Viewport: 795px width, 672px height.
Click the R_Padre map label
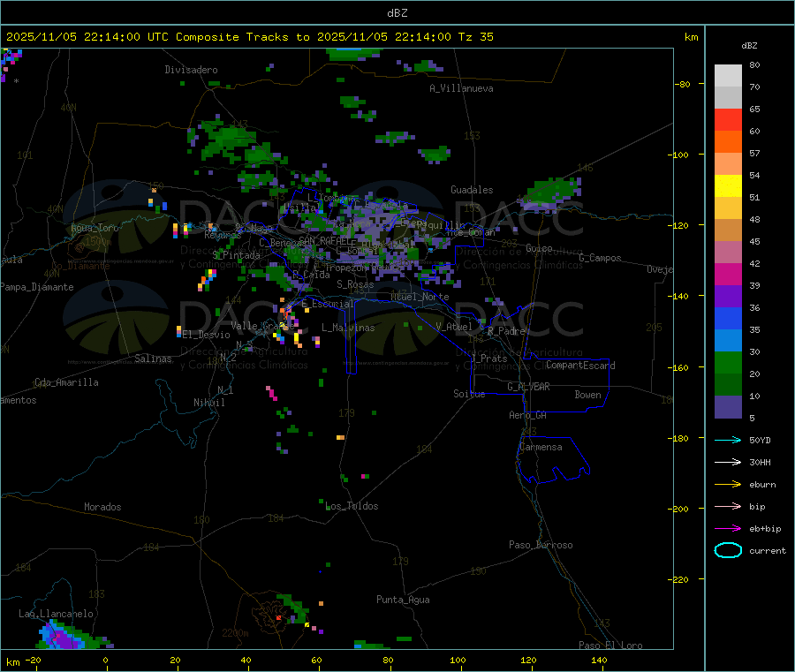click(x=506, y=331)
